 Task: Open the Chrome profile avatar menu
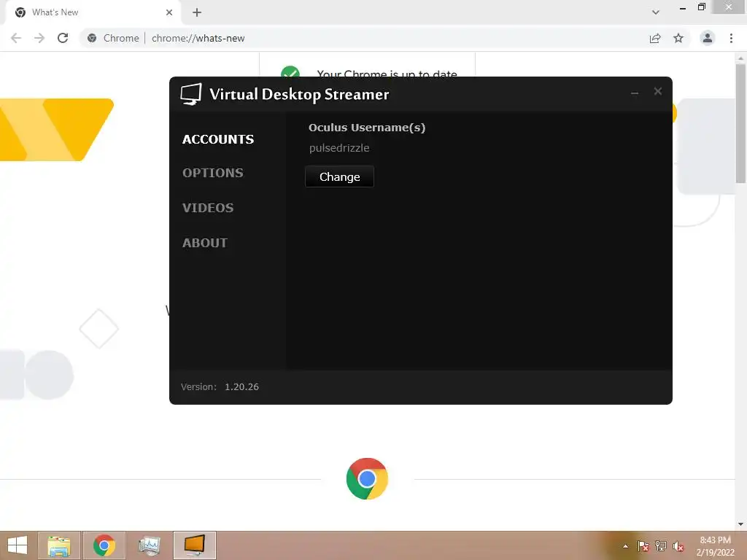[708, 38]
